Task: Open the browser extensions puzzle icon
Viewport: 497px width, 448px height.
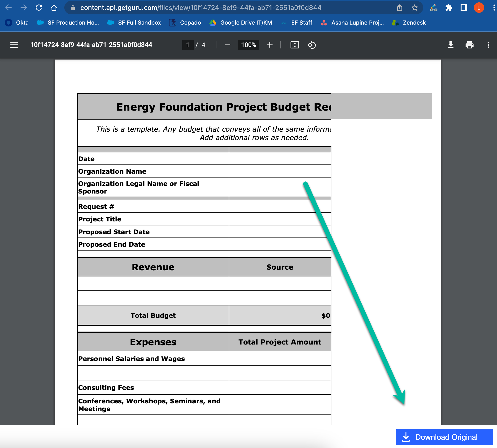Action: click(x=449, y=8)
